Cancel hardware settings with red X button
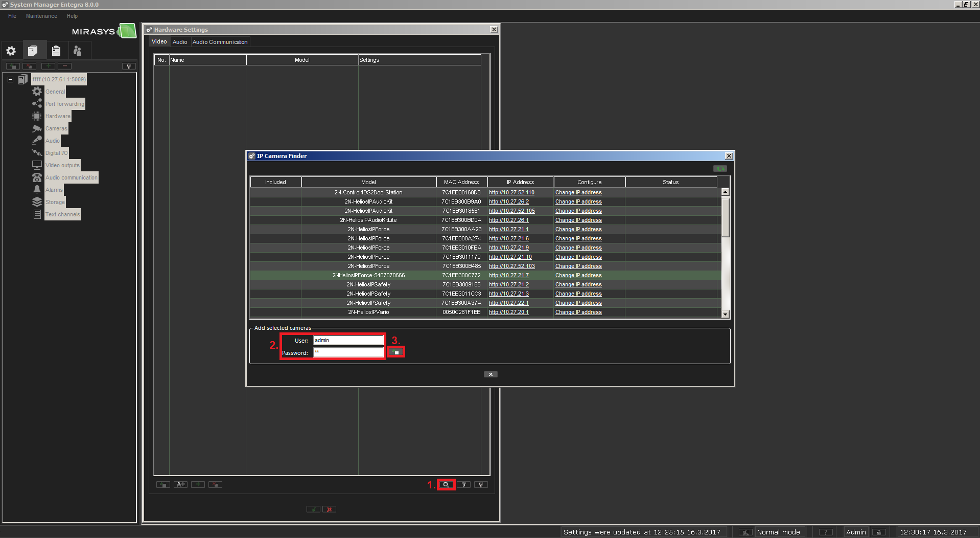The height and width of the screenshot is (538, 980). 330,509
